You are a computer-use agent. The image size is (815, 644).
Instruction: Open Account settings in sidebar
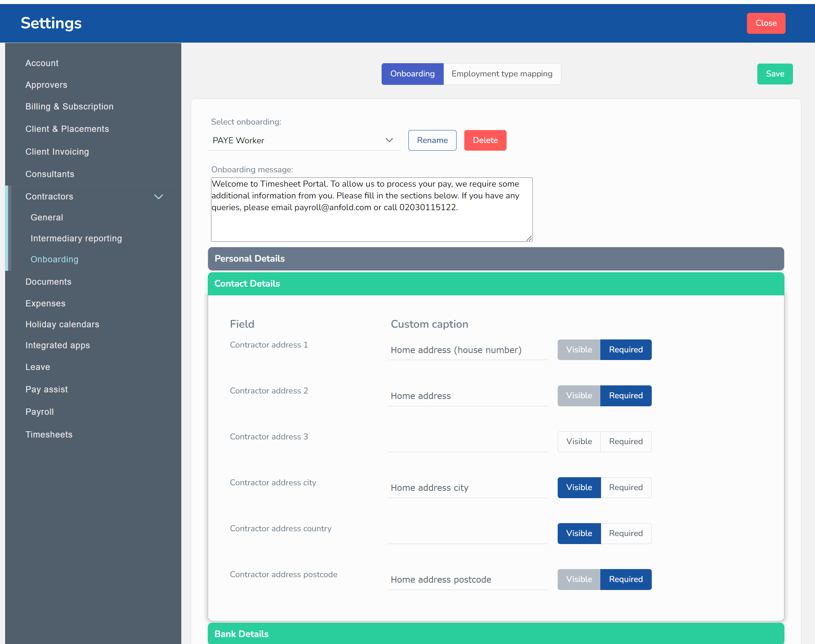[42, 63]
